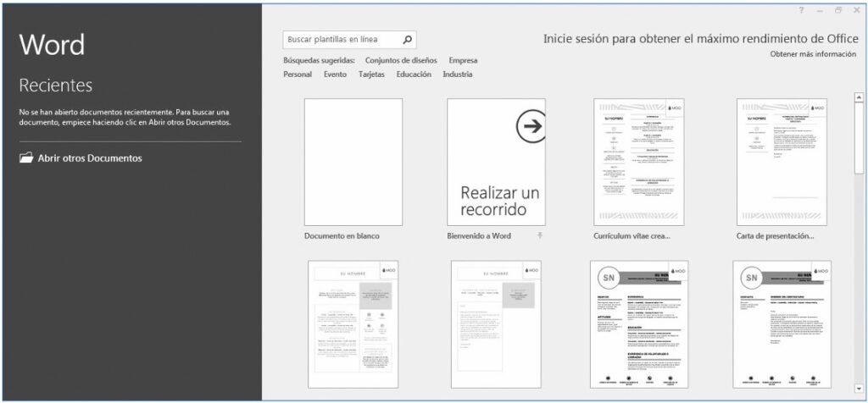
Task: Click the Recientes heading
Action: (55, 86)
